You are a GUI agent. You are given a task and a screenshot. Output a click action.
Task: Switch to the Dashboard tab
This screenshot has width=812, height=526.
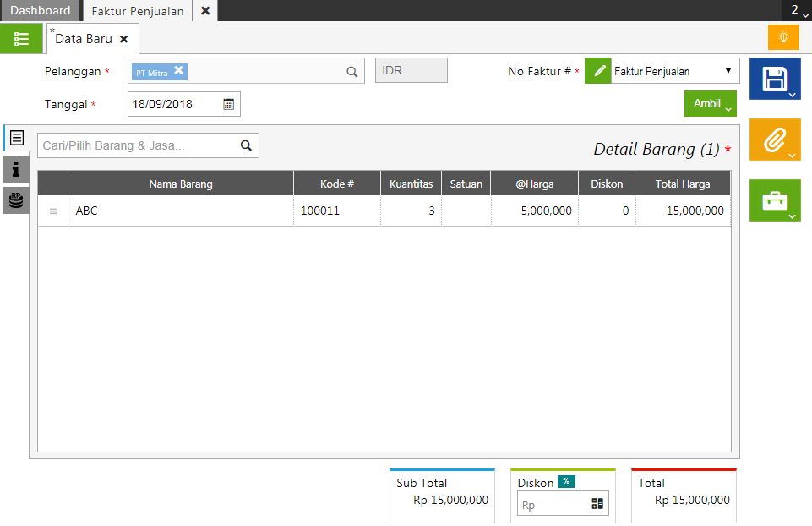pyautogui.click(x=40, y=11)
